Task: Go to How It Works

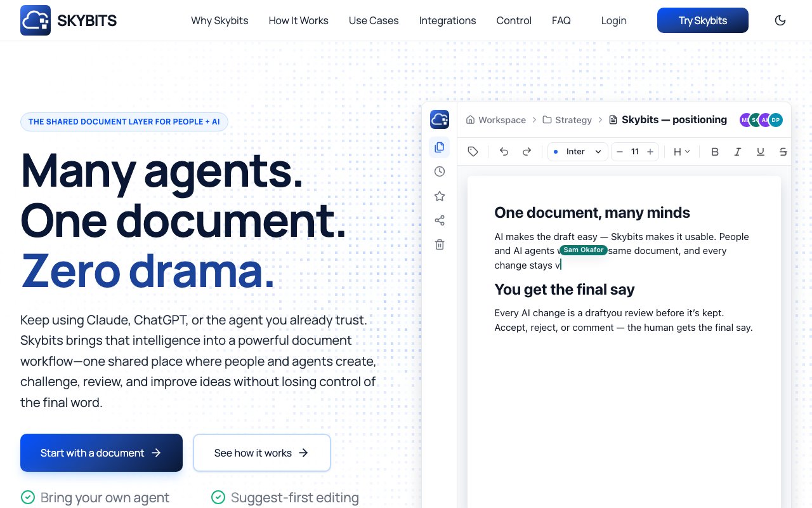Action: click(298, 20)
